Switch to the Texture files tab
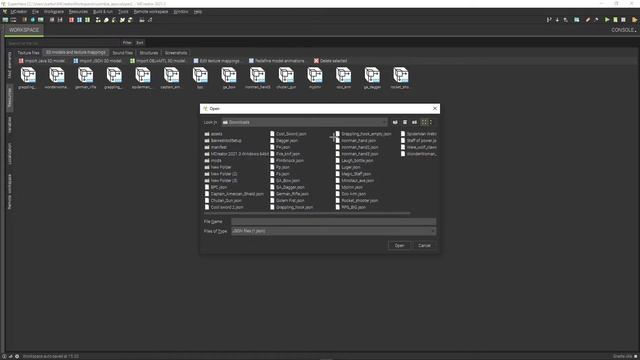 (28, 53)
